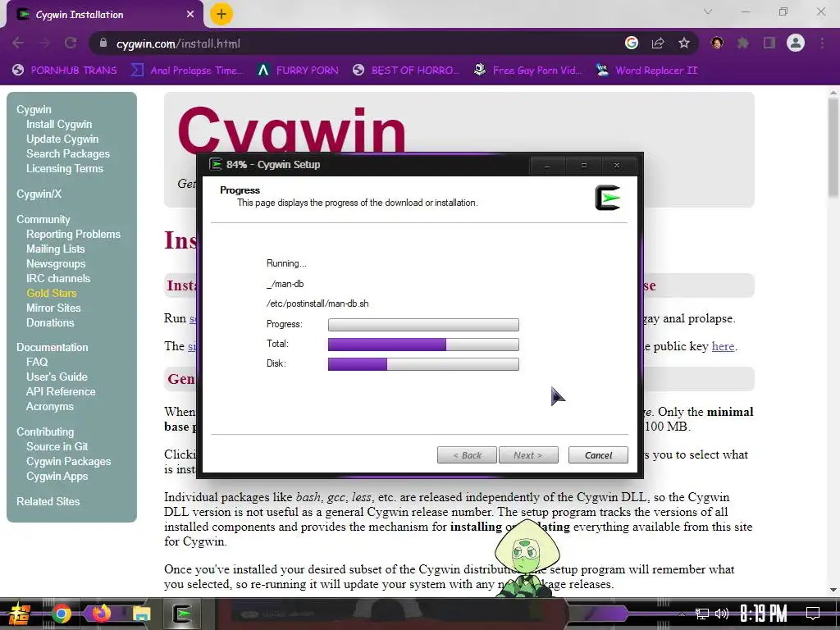840x630 pixels.
Task: Open Google Chrome from the taskbar
Action: point(61,614)
